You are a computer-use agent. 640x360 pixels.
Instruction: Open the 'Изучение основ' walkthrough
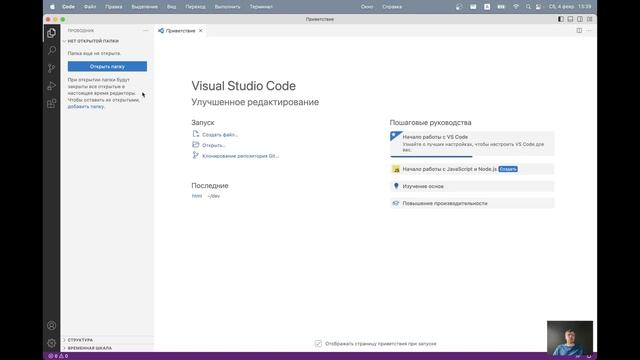point(472,186)
